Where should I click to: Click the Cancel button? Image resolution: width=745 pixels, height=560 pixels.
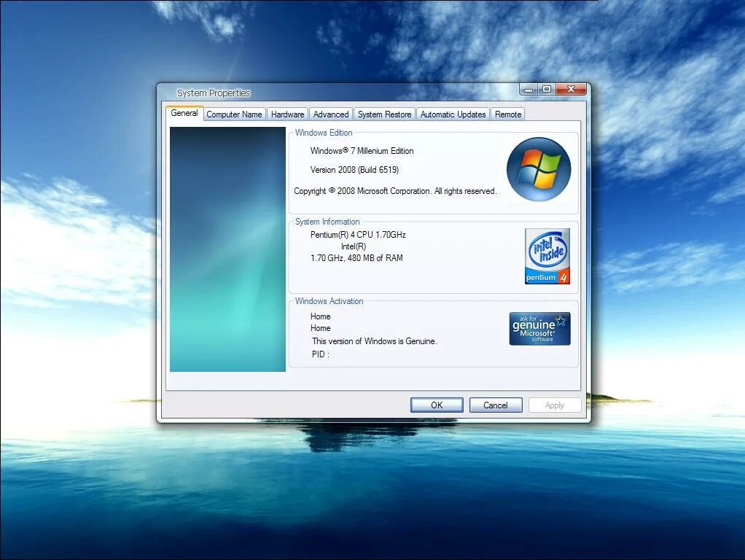pyautogui.click(x=496, y=405)
